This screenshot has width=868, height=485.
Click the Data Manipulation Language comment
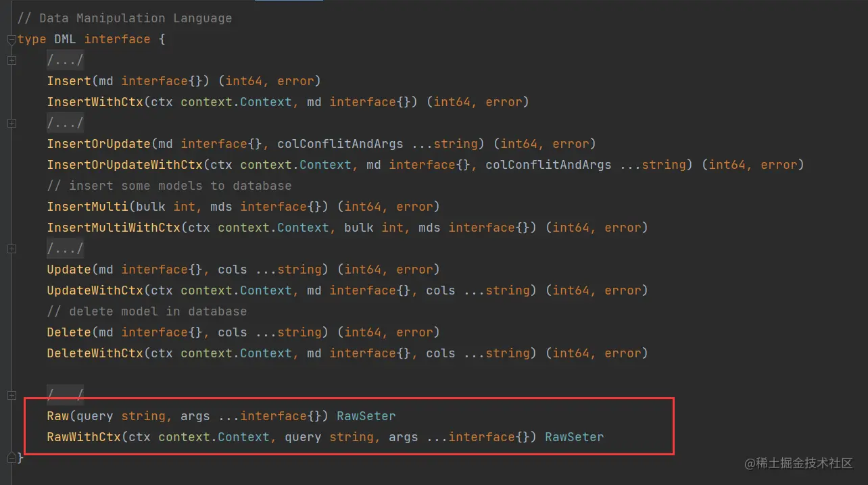click(x=125, y=18)
